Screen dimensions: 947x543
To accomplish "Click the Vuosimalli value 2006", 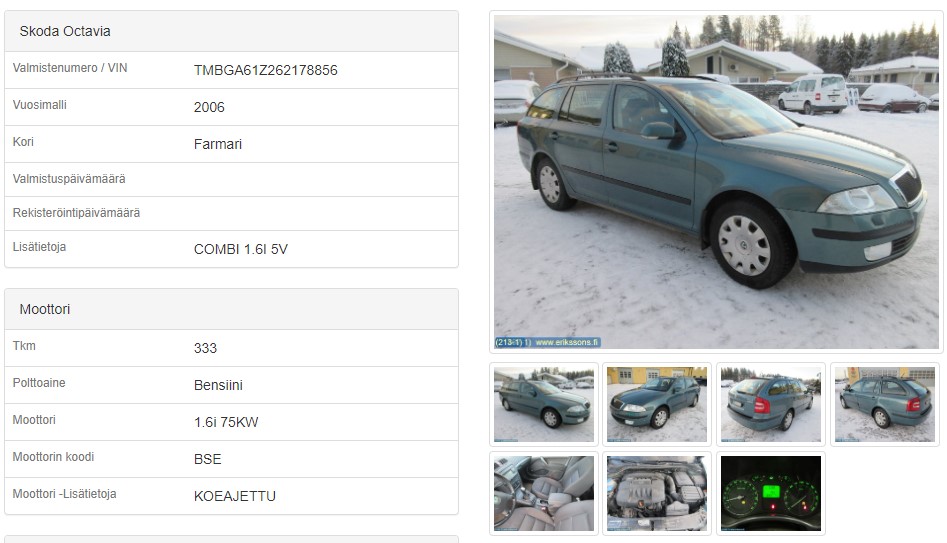I will 209,108.
